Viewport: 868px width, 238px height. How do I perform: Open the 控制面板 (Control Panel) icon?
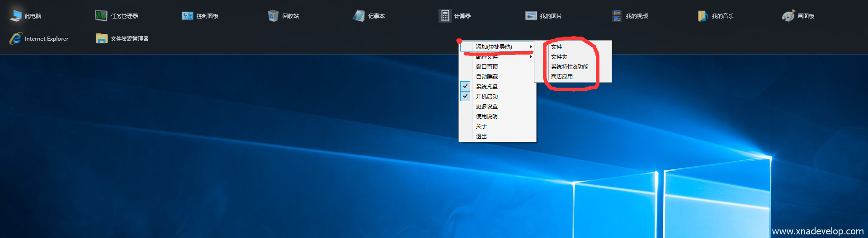pyautogui.click(x=187, y=16)
